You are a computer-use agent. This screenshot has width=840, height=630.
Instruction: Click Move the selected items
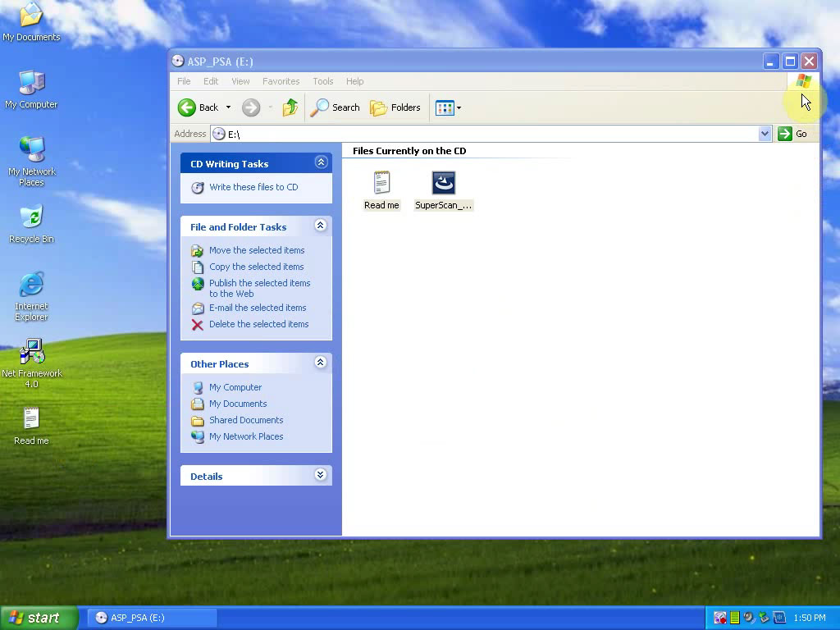coord(257,250)
